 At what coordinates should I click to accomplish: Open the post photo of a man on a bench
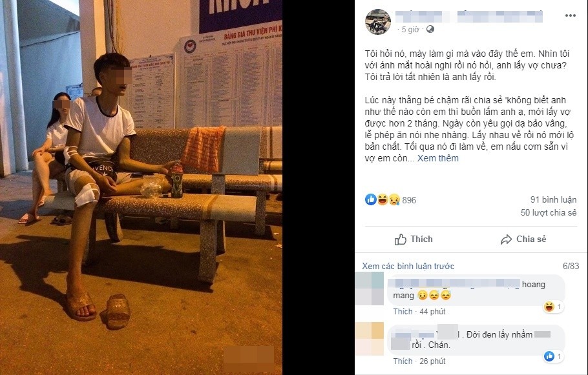coord(141,187)
